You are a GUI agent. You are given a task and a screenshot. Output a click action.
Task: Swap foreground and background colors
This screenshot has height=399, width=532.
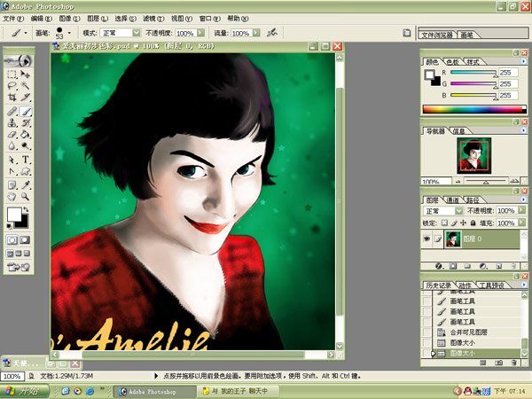pyautogui.click(x=26, y=209)
